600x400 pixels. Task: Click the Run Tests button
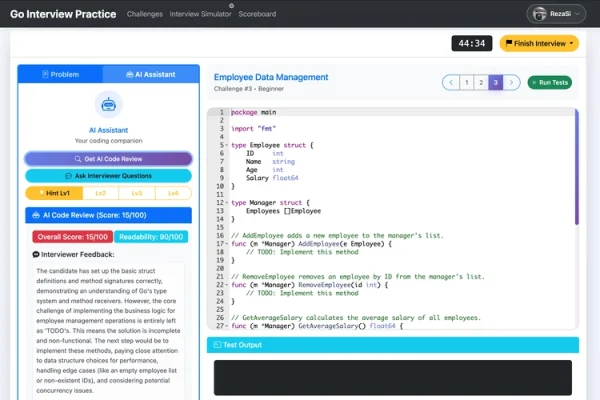click(550, 82)
